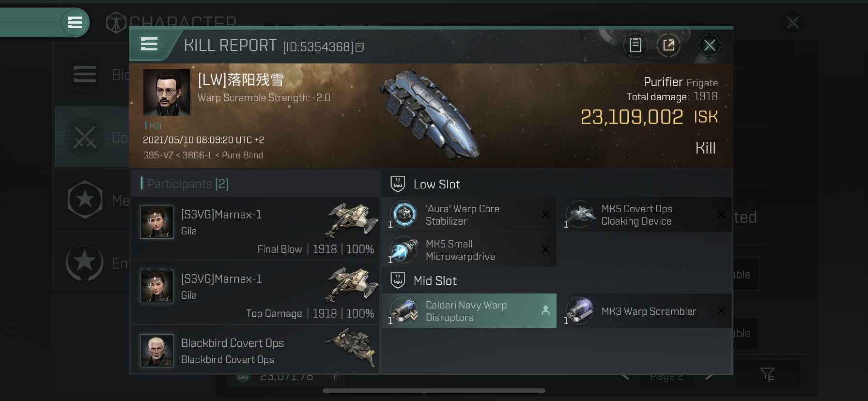868x401 pixels.
Task: View victim pilot portrait 落阳残雪
Action: pos(167,93)
